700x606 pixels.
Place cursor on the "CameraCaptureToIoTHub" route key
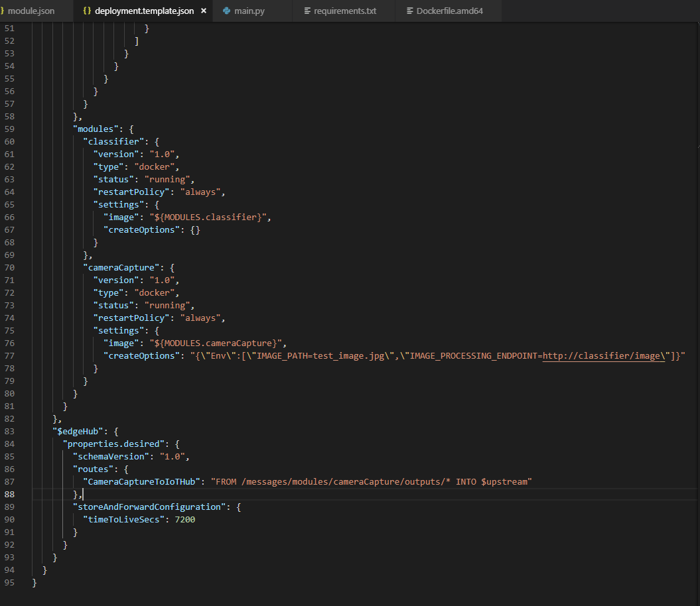(x=141, y=481)
